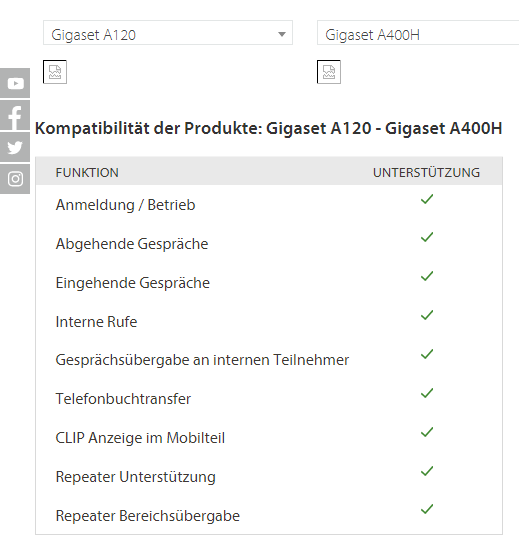
Task: Click the Gigaset A120 combo box text
Action: pos(94,35)
